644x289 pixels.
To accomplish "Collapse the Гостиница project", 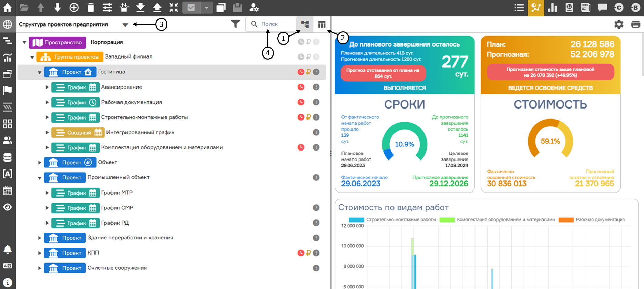I will pyautogui.click(x=40, y=72).
